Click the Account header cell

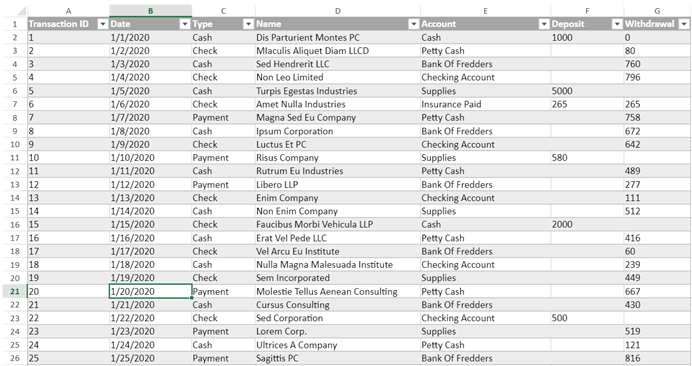point(485,24)
